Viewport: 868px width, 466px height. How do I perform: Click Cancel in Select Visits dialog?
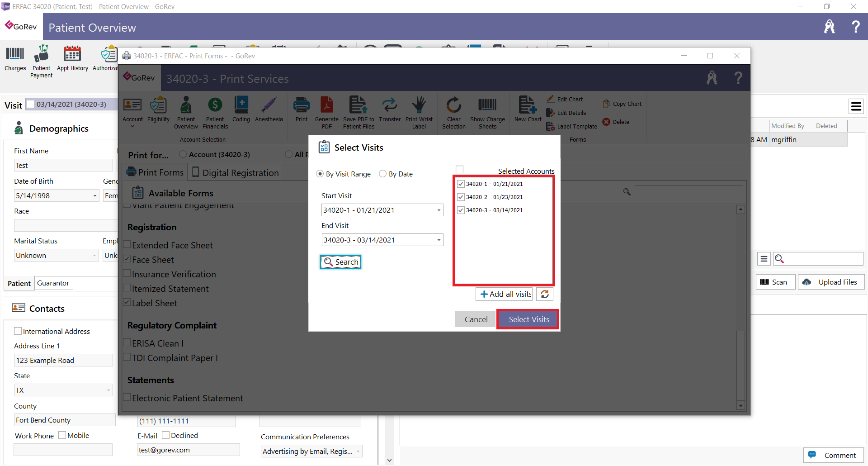(x=475, y=319)
